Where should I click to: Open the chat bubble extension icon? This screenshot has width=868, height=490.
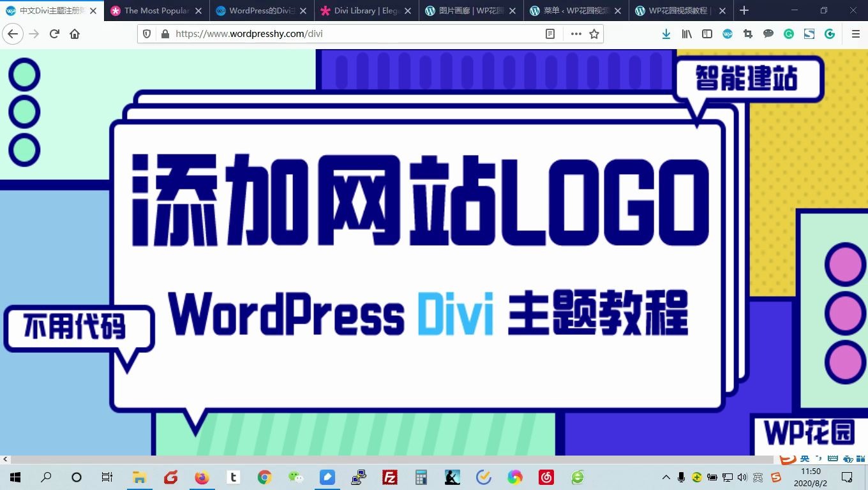pyautogui.click(x=768, y=34)
